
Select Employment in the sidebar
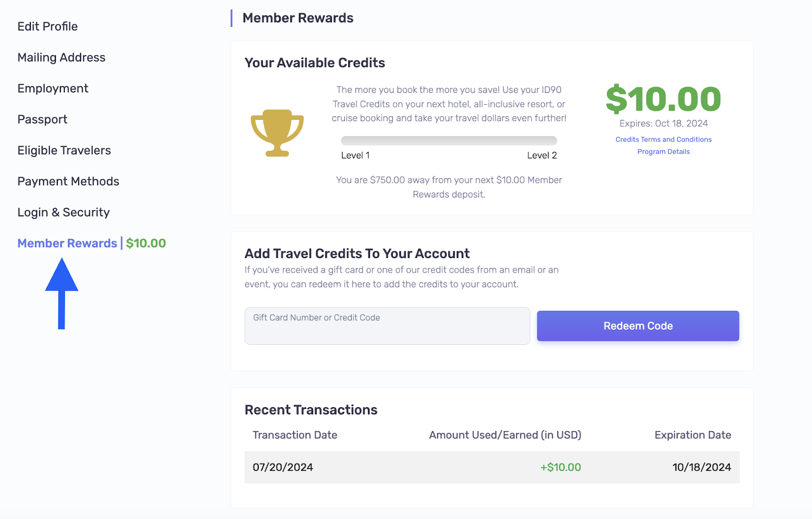click(53, 88)
